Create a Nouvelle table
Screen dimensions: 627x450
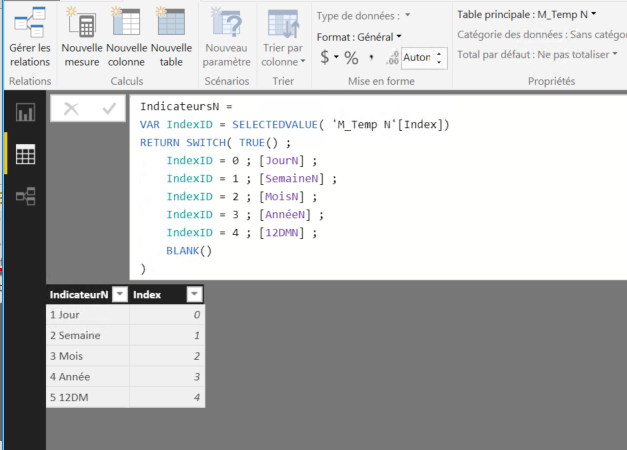point(171,37)
